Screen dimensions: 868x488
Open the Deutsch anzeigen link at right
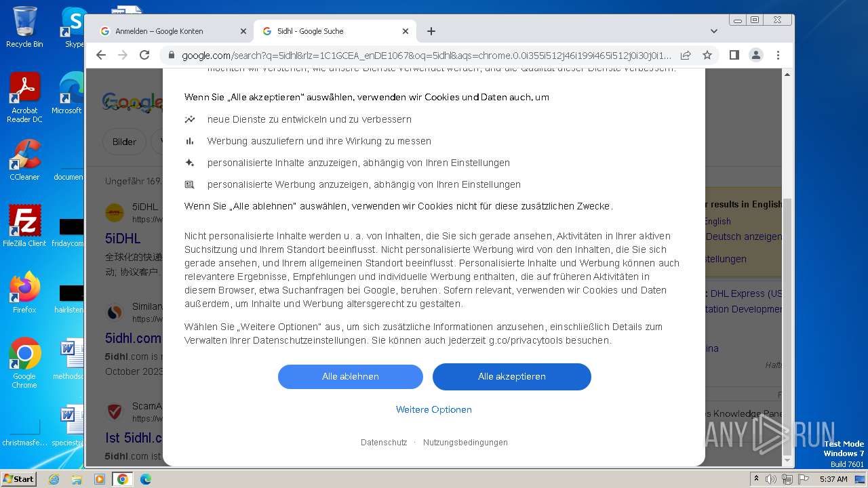tap(744, 237)
